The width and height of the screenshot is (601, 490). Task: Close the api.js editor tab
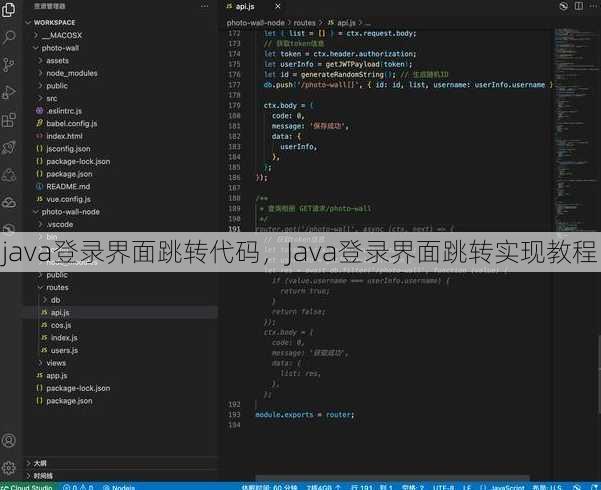click(278, 7)
